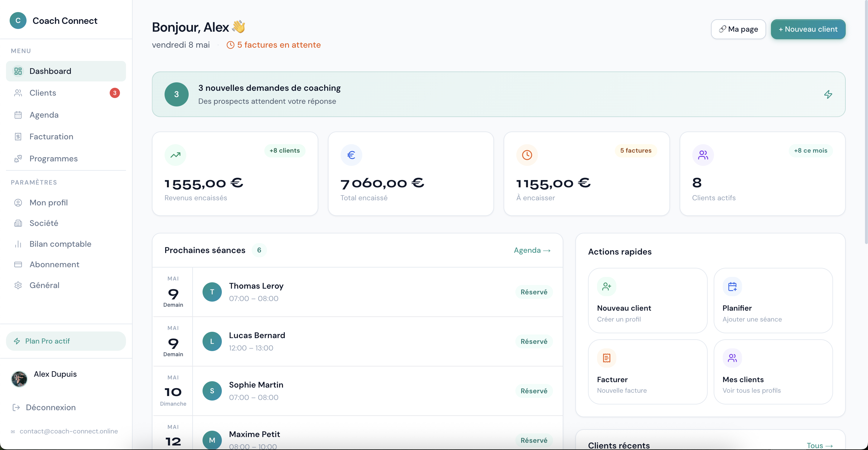This screenshot has width=868, height=450.
Task: Open Lucas Bernard session row
Action: coord(357,341)
